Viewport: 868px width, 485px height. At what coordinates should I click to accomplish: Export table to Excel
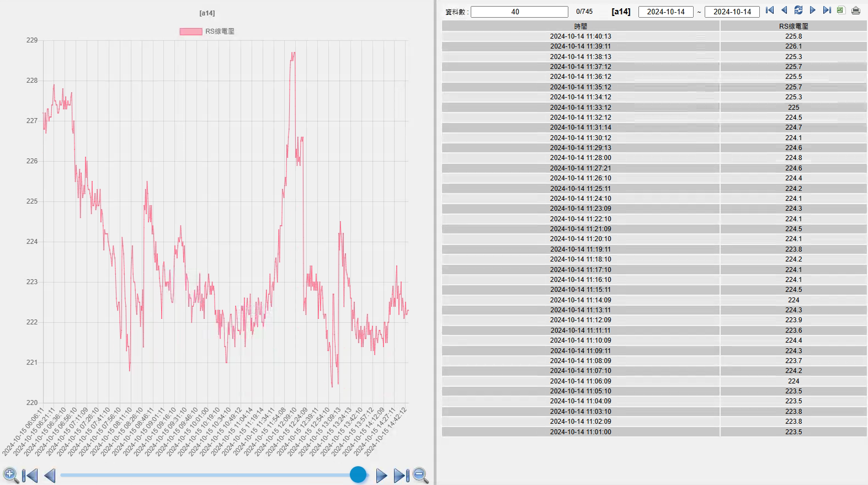[840, 10]
